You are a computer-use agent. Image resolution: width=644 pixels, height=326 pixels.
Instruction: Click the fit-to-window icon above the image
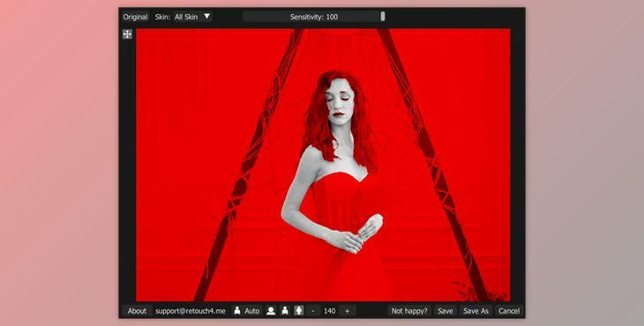click(127, 34)
